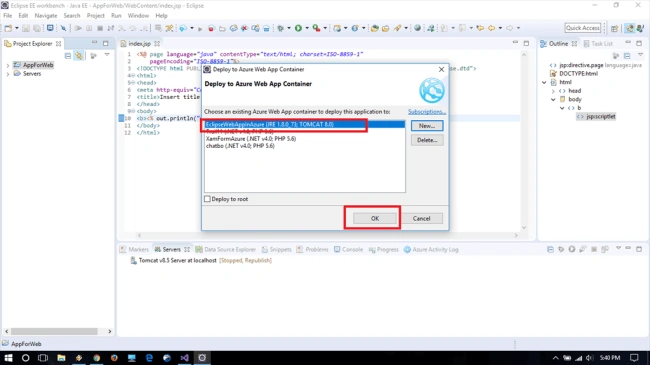This screenshot has width=650, height=365.
Task: Close the Deploy to Azure dialog
Action: 441,69
